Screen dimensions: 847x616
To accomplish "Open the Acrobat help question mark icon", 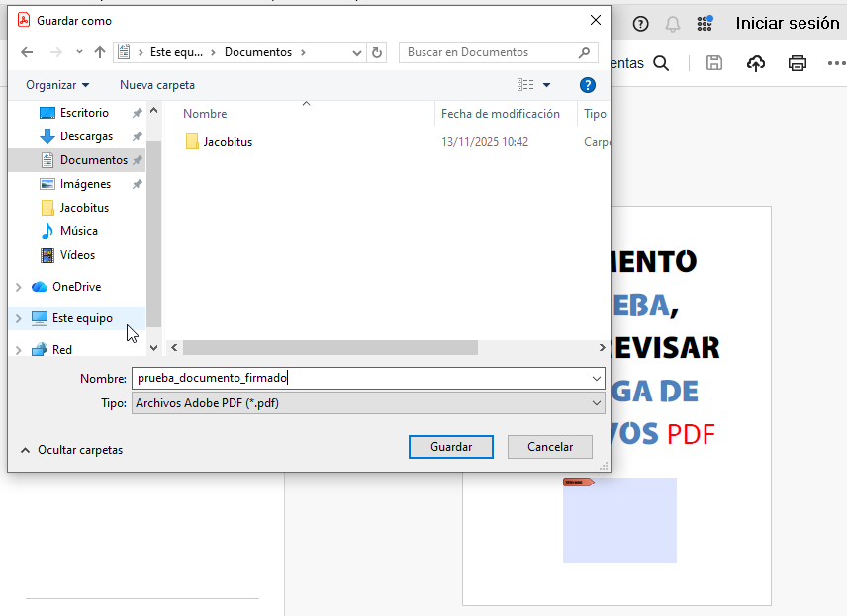I will pyautogui.click(x=641, y=24).
